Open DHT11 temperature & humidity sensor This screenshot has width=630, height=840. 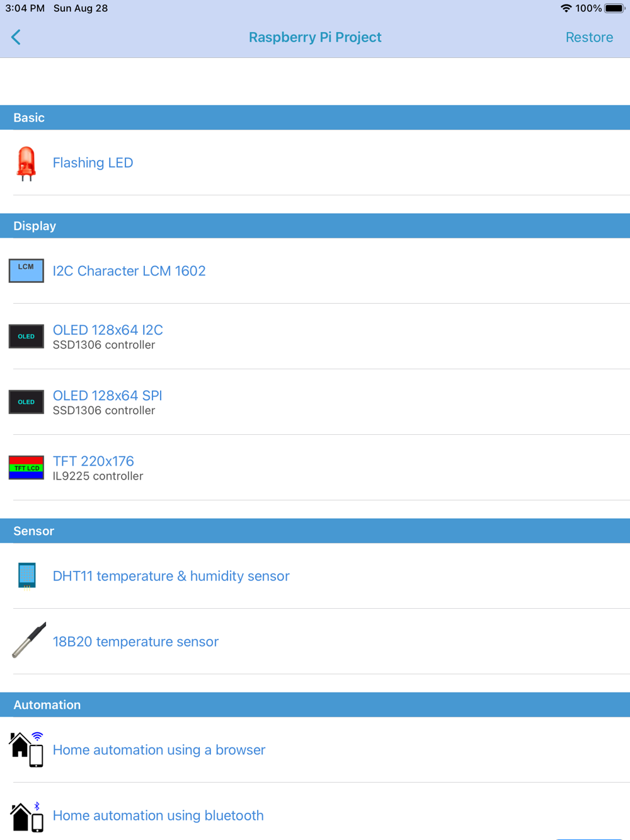[315, 576]
